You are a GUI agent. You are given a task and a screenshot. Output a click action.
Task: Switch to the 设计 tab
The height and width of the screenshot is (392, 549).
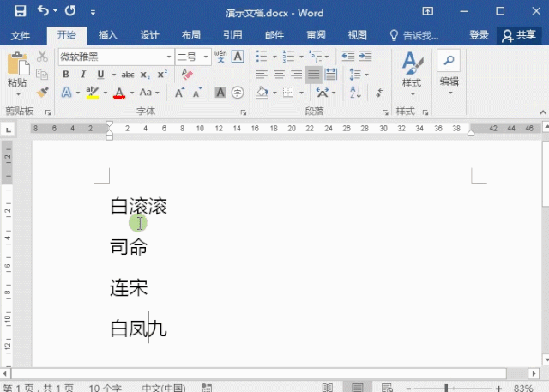(149, 35)
